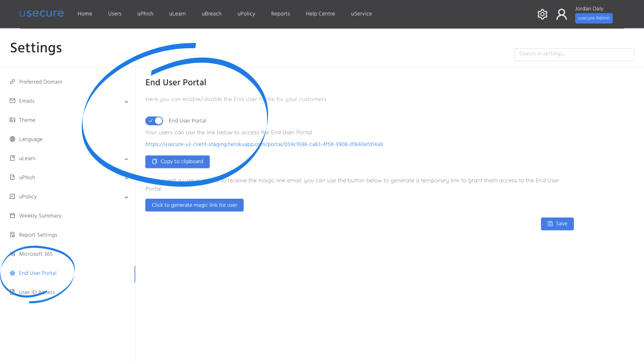
Task: Select Weekly Summary in sidebar
Action: (x=40, y=216)
